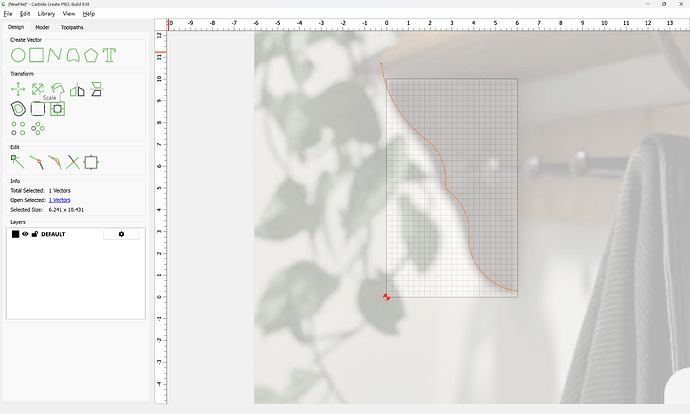Select the Circle vector tool
Image resolution: width=690 pixels, height=414 pixels.
point(18,54)
